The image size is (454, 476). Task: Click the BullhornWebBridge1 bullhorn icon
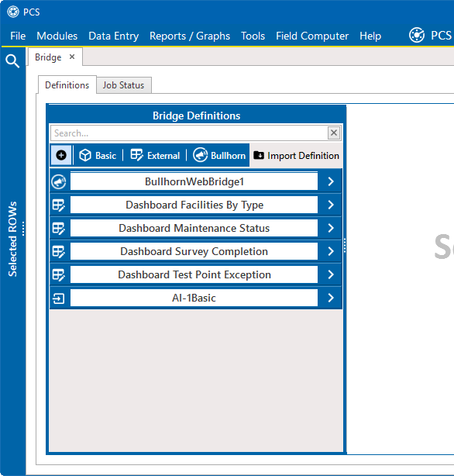point(59,182)
